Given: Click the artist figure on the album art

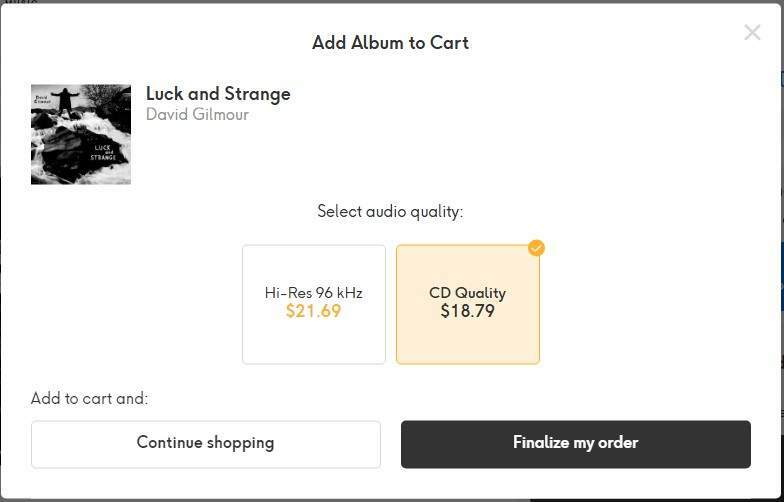Looking at the screenshot, I should pos(66,101).
